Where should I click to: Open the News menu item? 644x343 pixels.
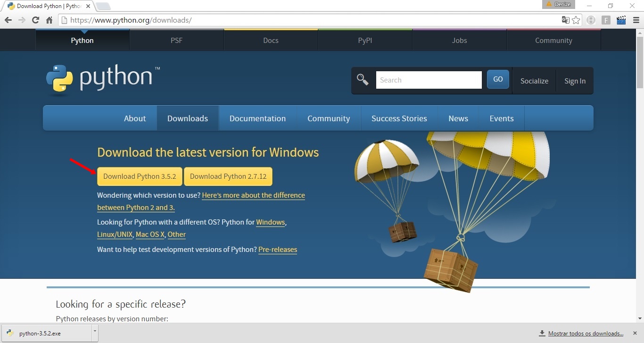[x=458, y=118]
